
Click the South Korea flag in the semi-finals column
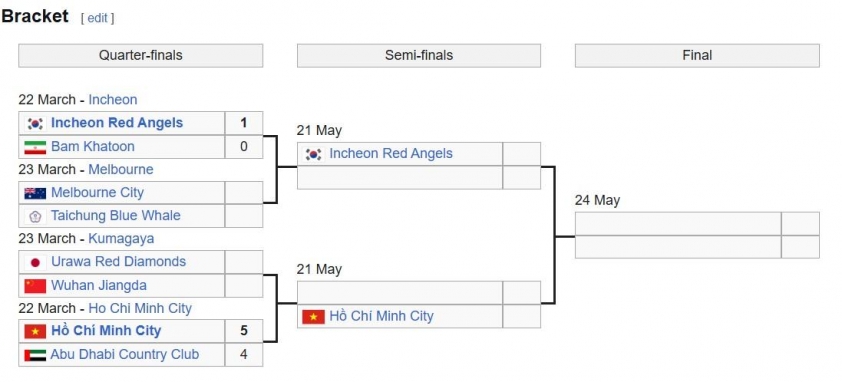point(313,154)
